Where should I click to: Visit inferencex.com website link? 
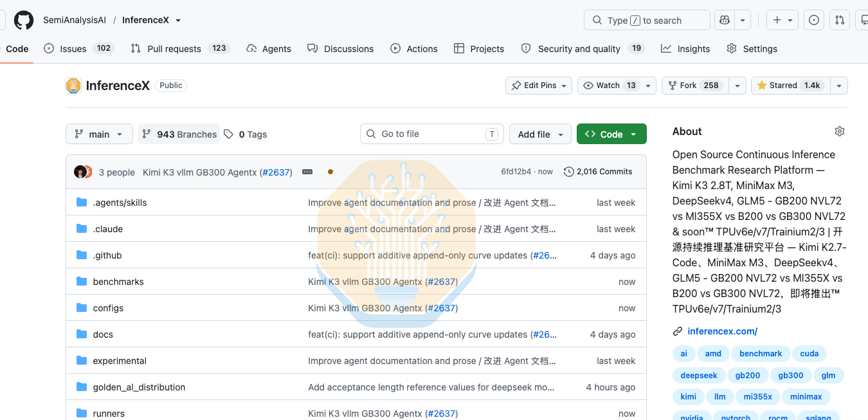pos(722,331)
